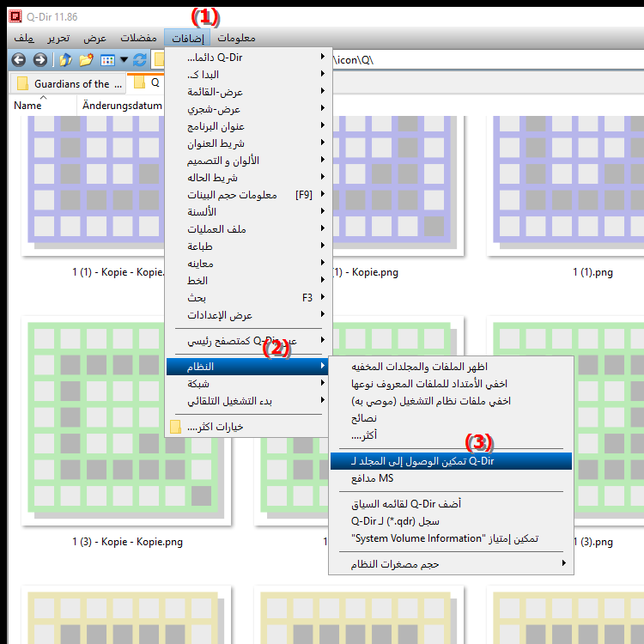The image size is (644, 644).
Task: Open the عرض menu
Action: [94, 38]
